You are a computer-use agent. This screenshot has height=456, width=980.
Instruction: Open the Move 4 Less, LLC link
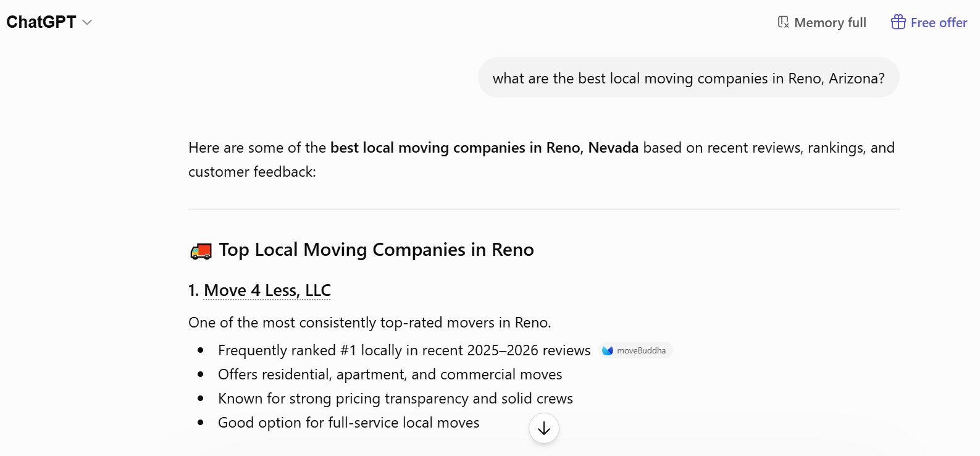pyautogui.click(x=267, y=290)
